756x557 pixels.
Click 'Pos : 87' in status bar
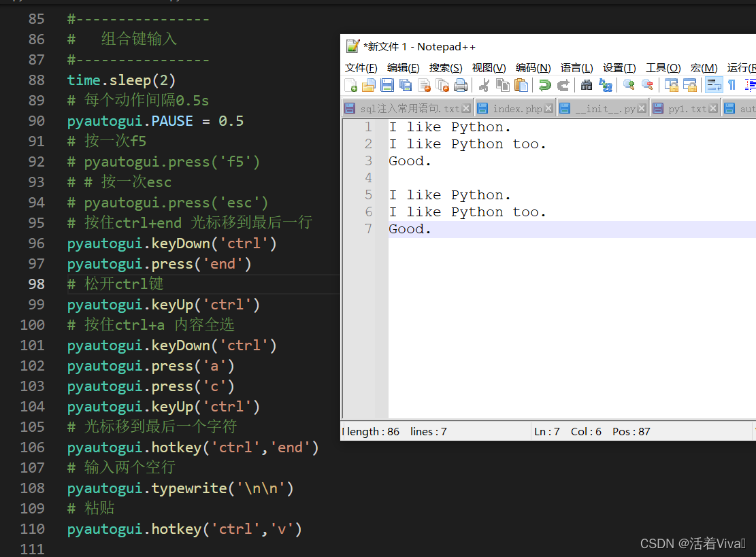coord(631,432)
